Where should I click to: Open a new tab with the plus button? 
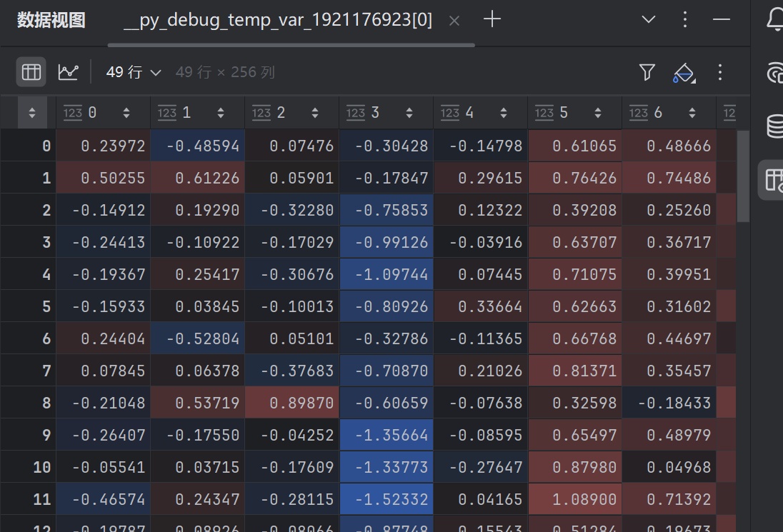click(492, 19)
